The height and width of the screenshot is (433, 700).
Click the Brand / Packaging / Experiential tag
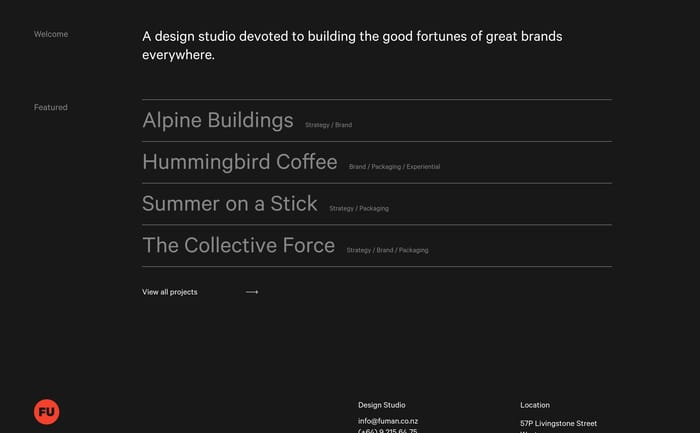coord(394,167)
